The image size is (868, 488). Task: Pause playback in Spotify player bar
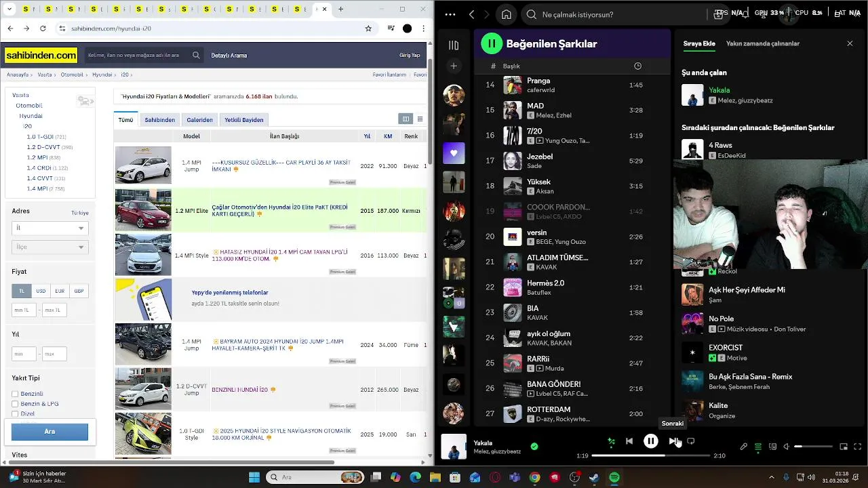coord(650,441)
